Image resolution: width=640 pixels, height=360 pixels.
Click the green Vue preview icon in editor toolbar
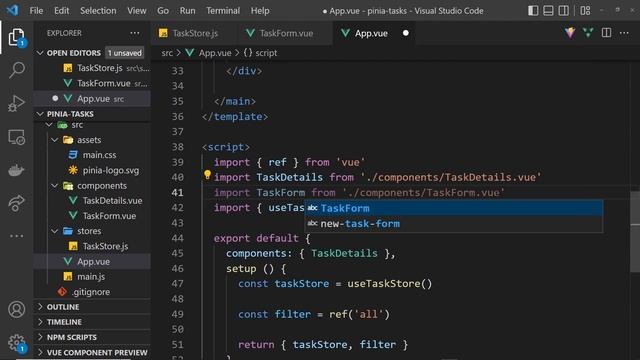(588, 33)
